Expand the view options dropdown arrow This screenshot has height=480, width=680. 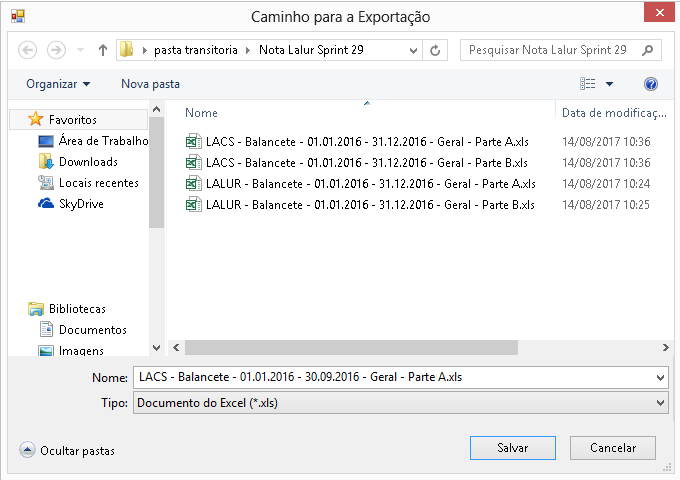[x=609, y=84]
